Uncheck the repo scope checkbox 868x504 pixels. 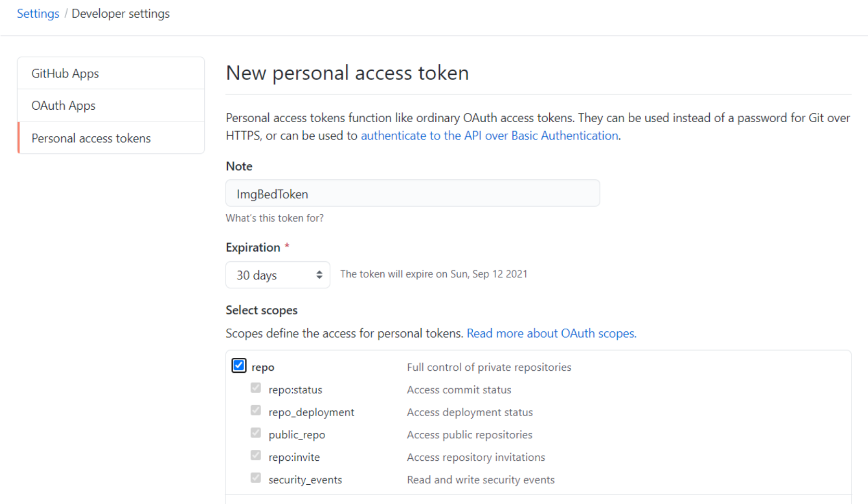pos(239,366)
